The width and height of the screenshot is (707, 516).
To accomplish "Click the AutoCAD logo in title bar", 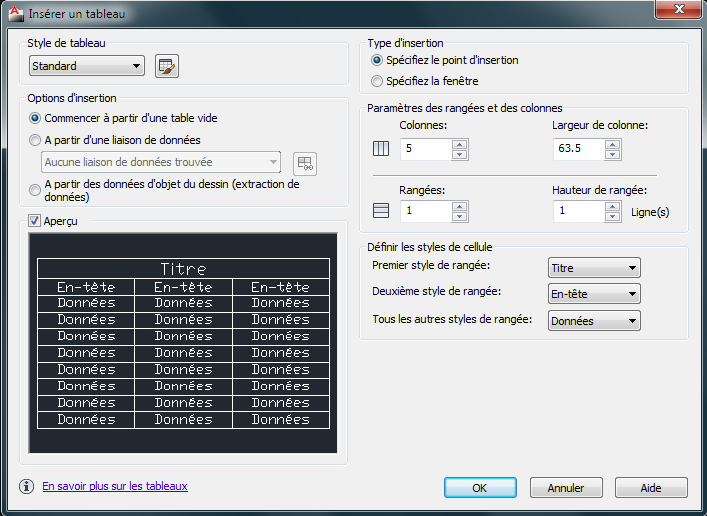I will tap(15, 13).
